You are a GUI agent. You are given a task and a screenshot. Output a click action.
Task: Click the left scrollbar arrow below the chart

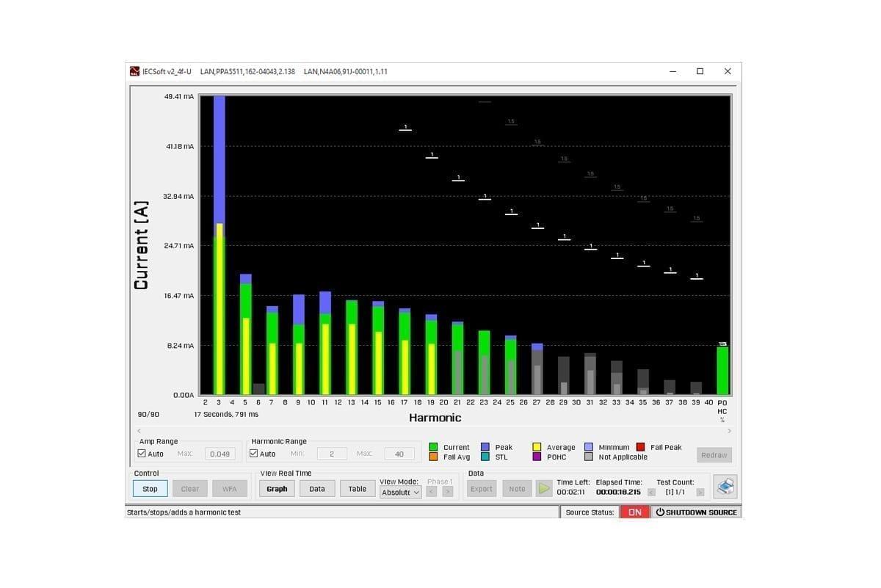click(139, 429)
